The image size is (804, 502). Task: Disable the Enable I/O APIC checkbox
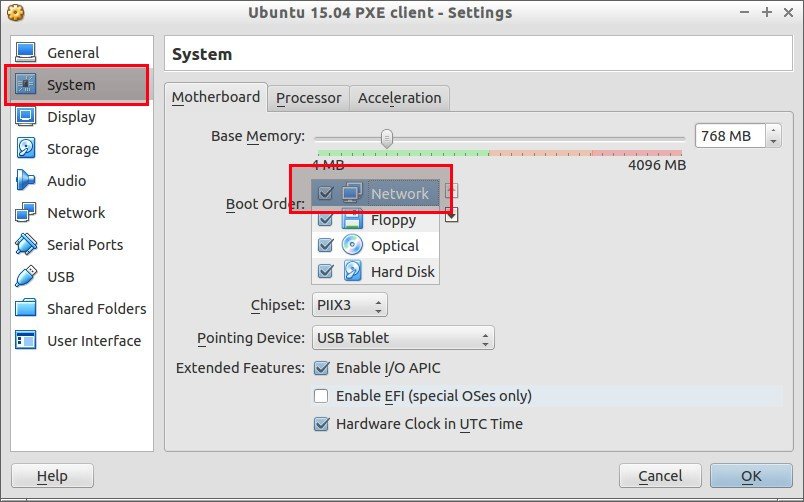point(321,368)
